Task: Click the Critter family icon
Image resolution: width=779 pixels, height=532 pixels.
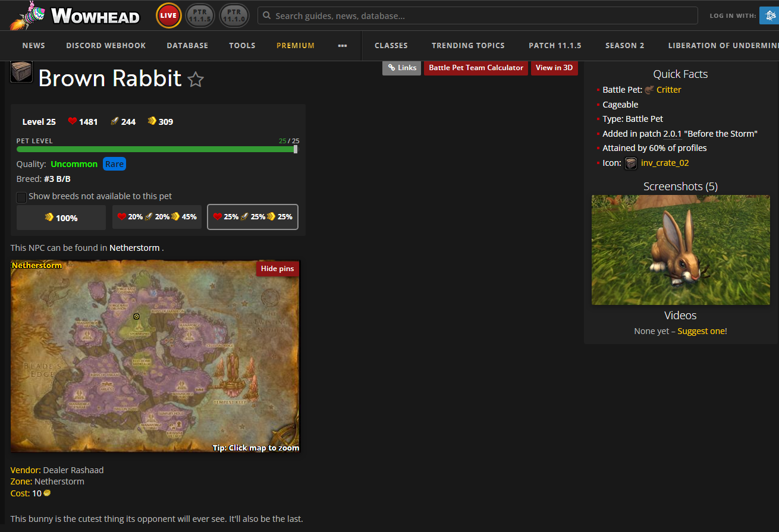Action: (649, 90)
